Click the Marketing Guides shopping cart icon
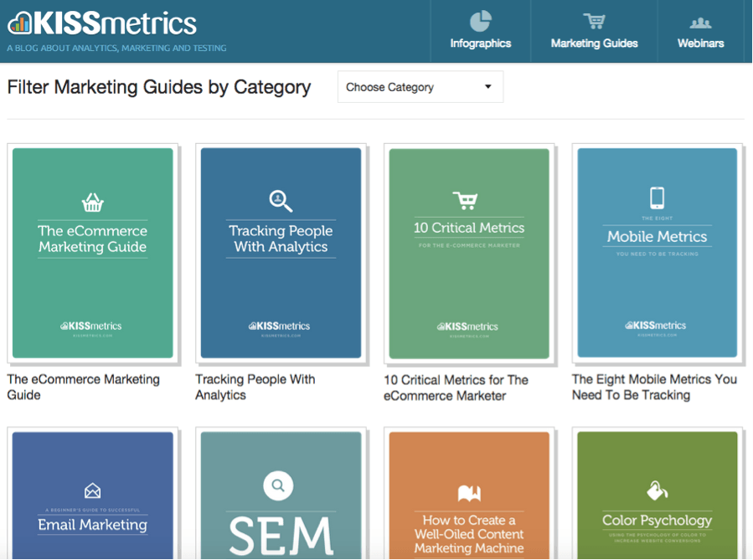753x560 pixels. click(x=594, y=22)
